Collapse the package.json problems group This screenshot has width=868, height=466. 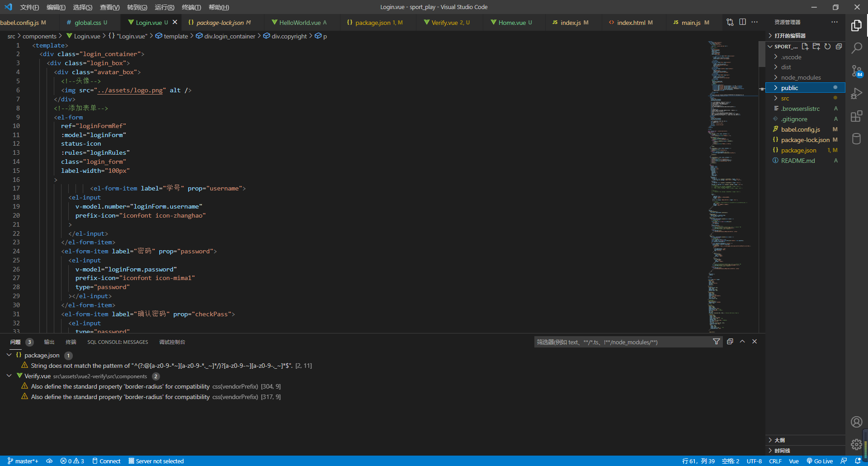tap(9, 355)
